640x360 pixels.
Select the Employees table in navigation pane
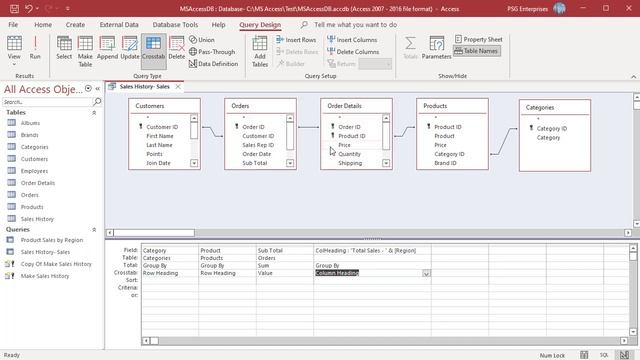tap(34, 171)
